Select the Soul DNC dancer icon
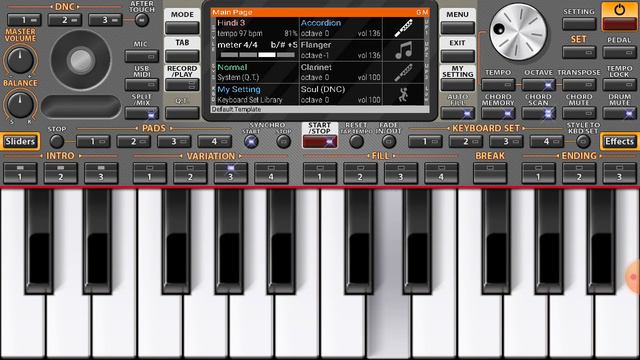640x360 pixels. pyautogui.click(x=404, y=95)
